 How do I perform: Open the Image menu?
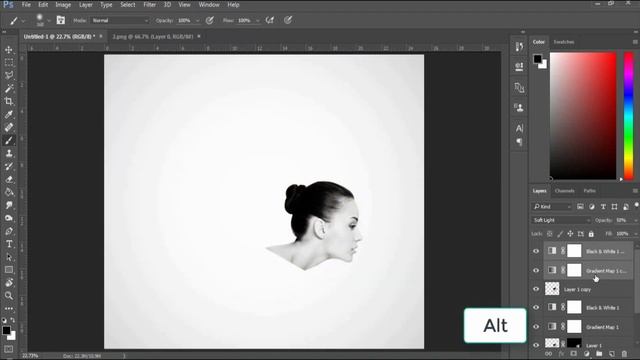point(63,5)
